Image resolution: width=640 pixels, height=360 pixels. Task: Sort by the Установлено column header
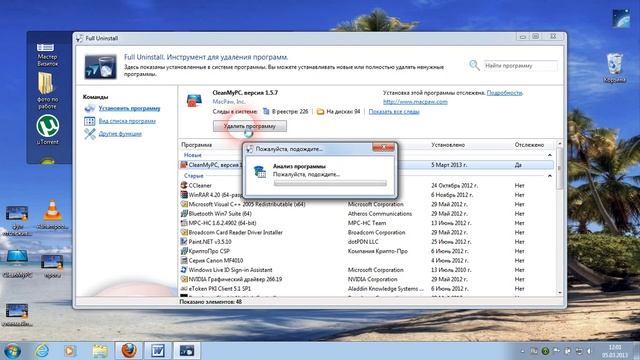tap(448, 145)
